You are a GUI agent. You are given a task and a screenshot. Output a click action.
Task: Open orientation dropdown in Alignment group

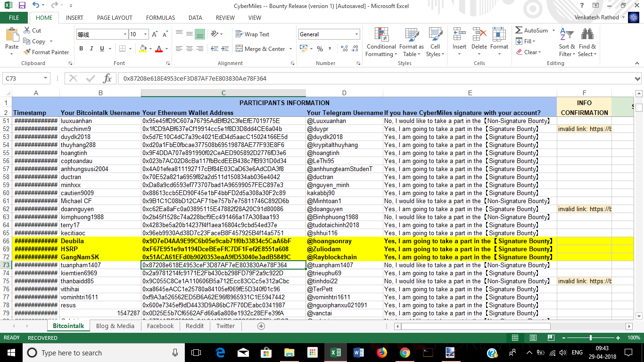[217, 34]
